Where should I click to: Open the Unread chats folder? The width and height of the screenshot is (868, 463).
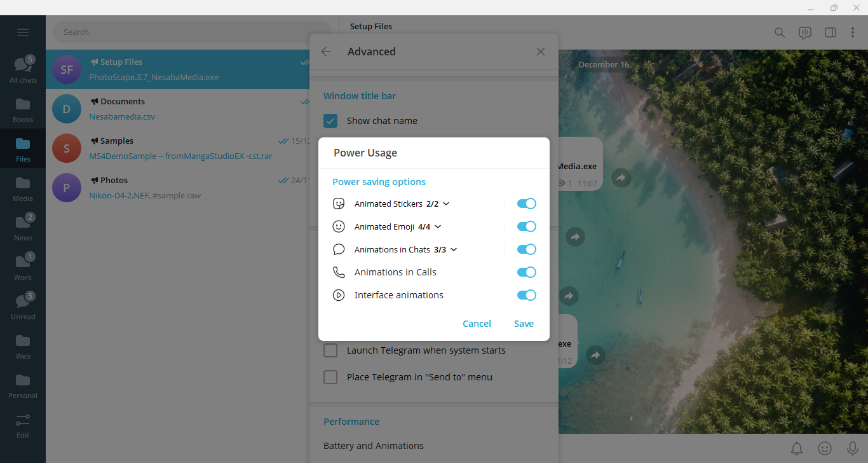point(23,306)
